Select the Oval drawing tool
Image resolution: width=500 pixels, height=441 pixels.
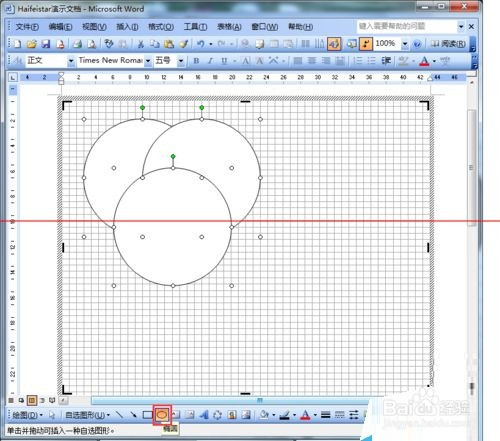point(162,415)
